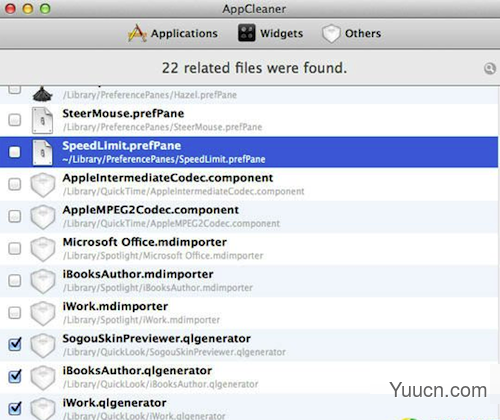Click path /Library/Spotlight/iWork.mdimporter
Viewport: 500px width, 420px height.
[x=141, y=320]
